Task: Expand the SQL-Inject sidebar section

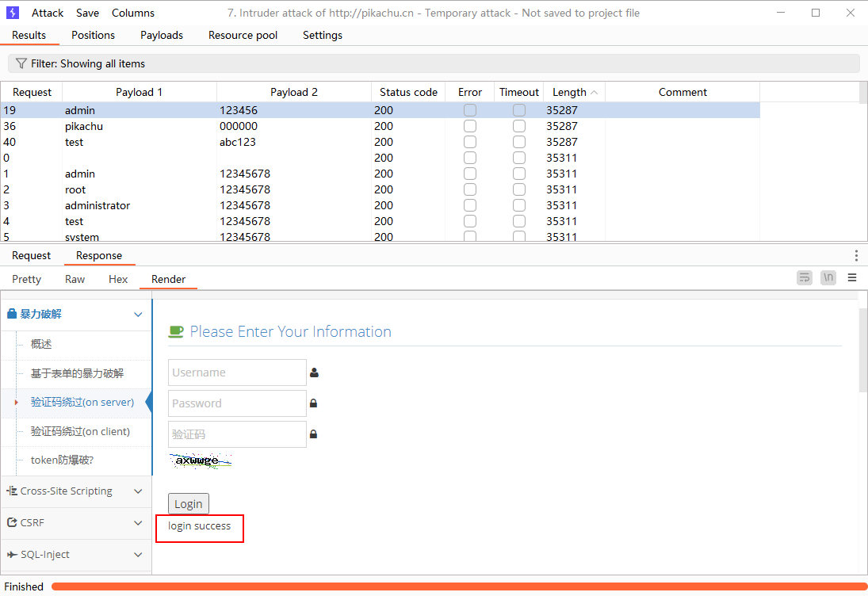Action: click(x=75, y=555)
